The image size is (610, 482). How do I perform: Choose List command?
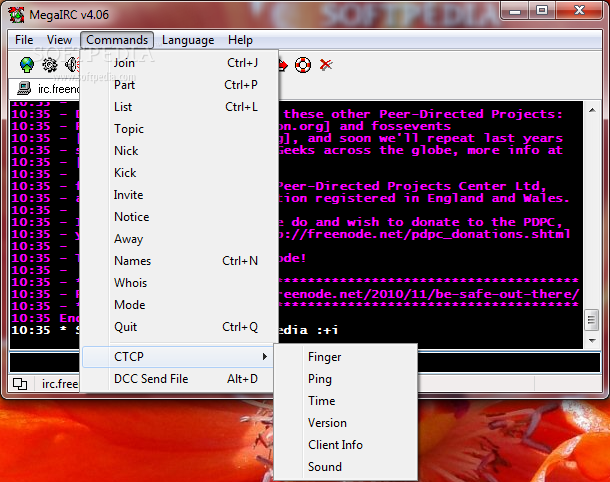coord(179,107)
